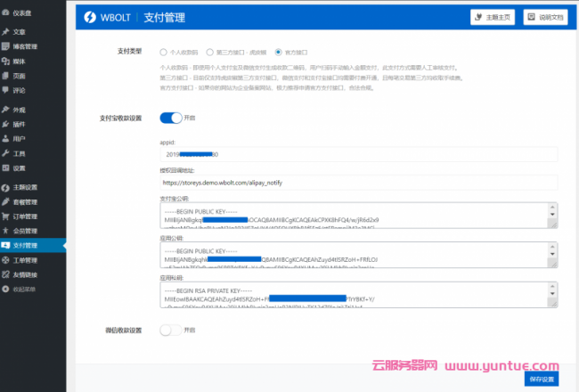This screenshot has width=579, height=392.
Task: Open 主题设置 theme settings menu
Action: coord(25,187)
